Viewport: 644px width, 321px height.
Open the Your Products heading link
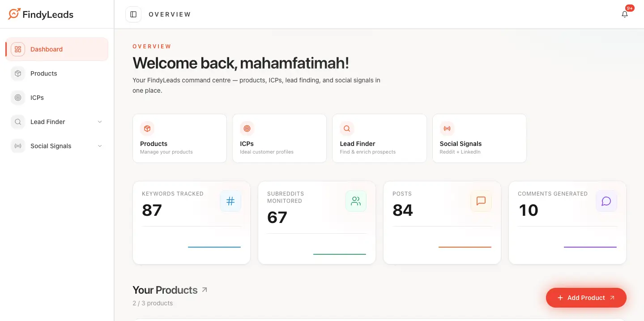coord(170,290)
